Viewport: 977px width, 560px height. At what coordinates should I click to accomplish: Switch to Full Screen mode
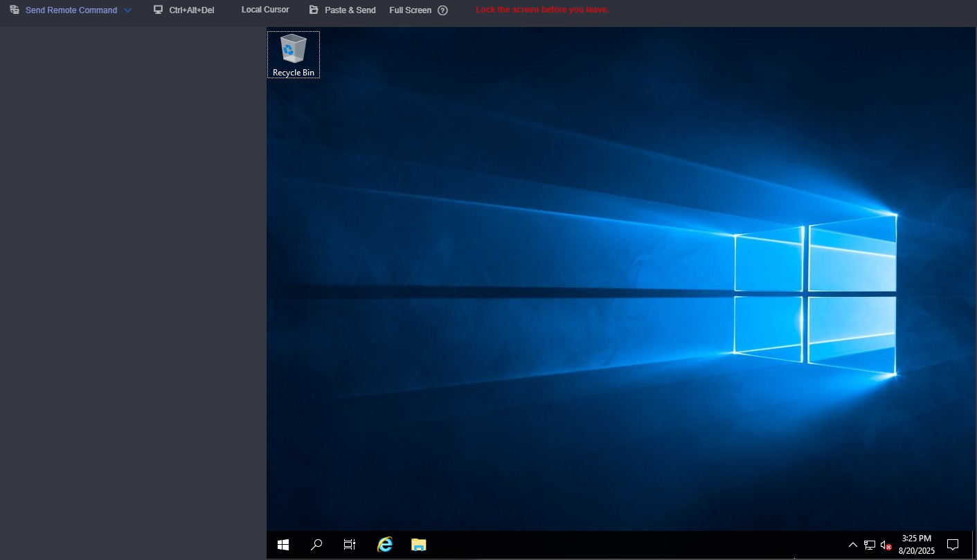pyautogui.click(x=410, y=10)
